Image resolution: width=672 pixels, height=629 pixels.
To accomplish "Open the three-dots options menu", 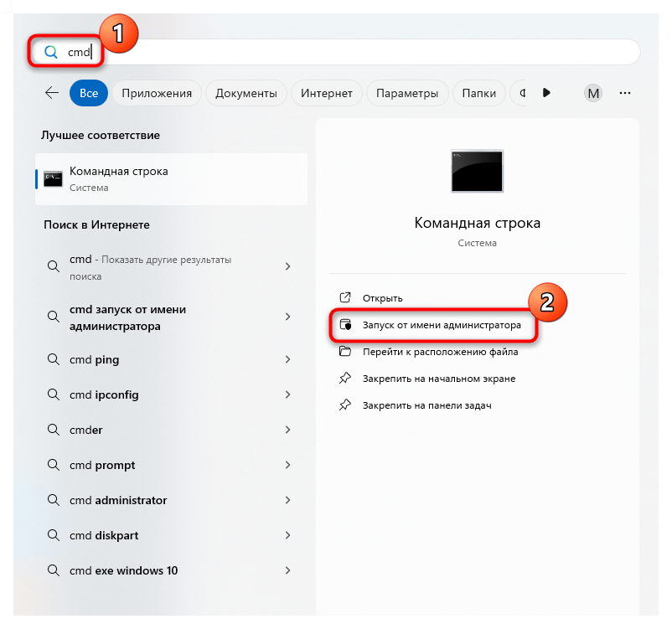I will [625, 93].
